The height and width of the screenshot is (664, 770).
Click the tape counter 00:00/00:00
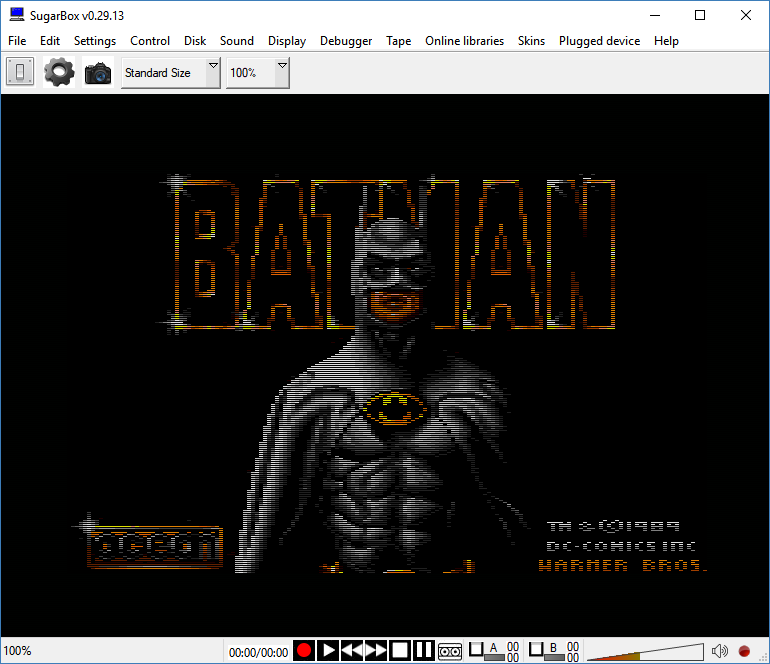(258, 652)
